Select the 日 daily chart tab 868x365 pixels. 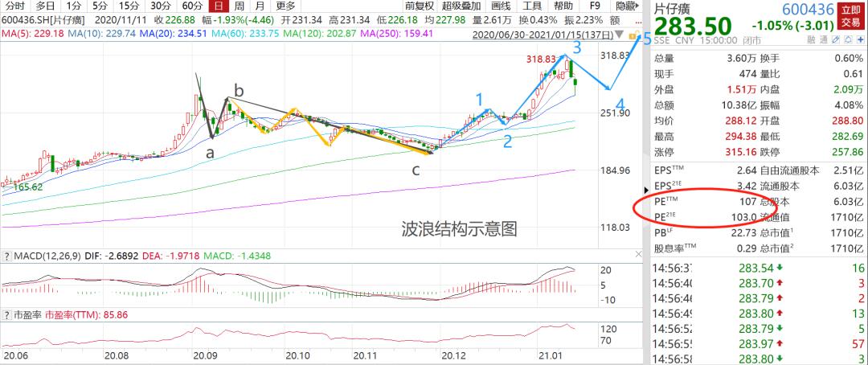click(x=219, y=6)
